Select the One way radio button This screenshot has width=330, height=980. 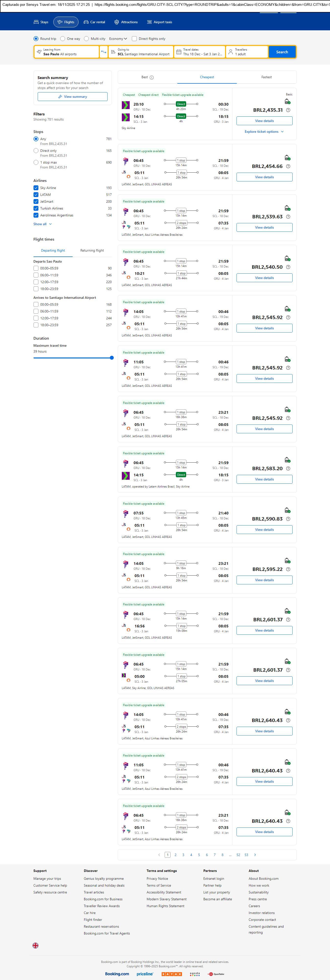[x=63, y=39]
